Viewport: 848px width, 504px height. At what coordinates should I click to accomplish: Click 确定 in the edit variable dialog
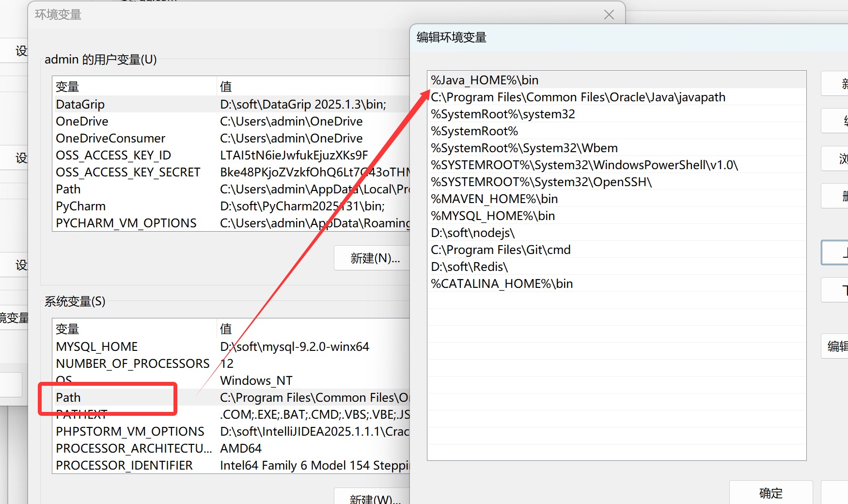pyautogui.click(x=770, y=493)
